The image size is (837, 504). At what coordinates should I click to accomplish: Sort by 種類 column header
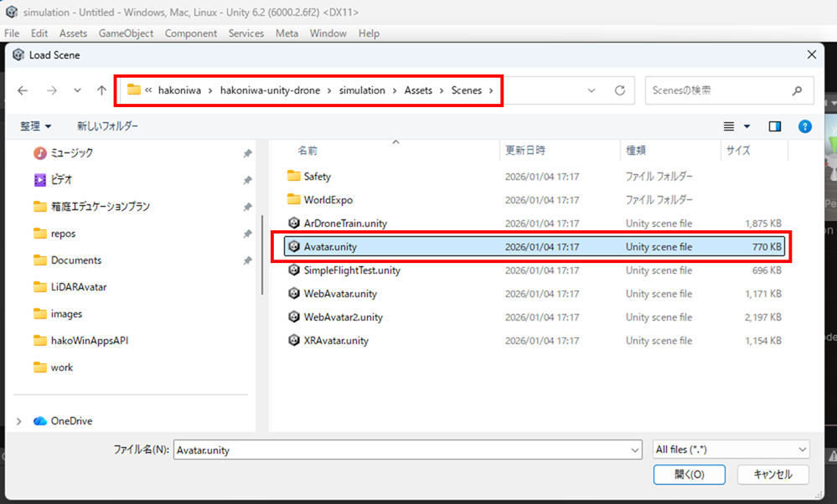point(636,151)
